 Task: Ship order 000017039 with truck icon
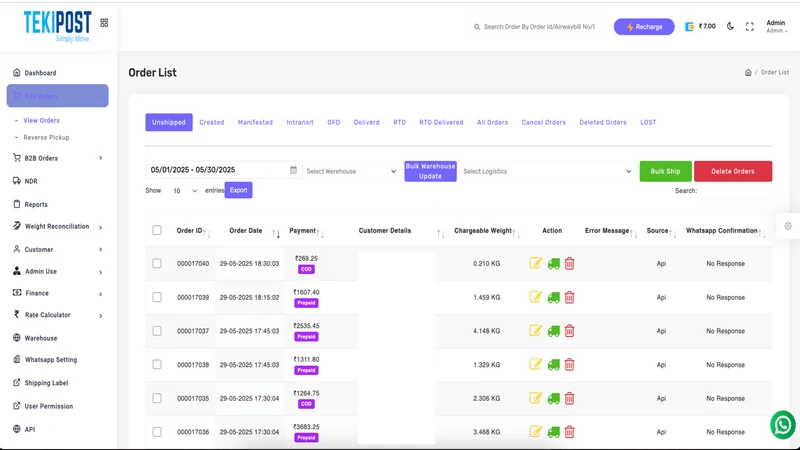pyautogui.click(x=554, y=297)
